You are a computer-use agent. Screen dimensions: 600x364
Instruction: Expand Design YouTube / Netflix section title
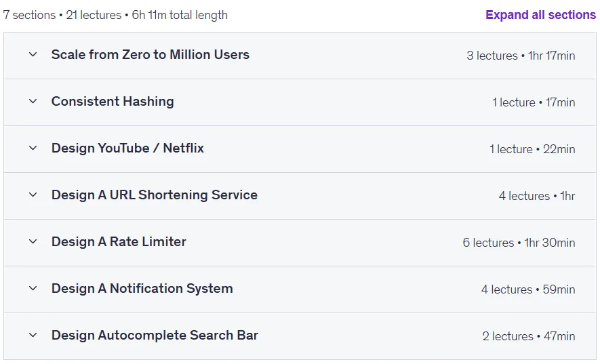127,148
